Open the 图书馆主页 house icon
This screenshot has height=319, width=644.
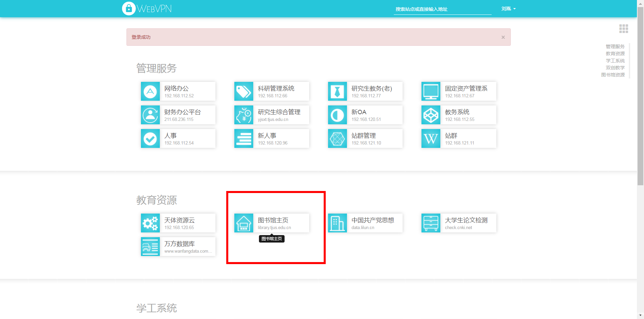coord(244,223)
